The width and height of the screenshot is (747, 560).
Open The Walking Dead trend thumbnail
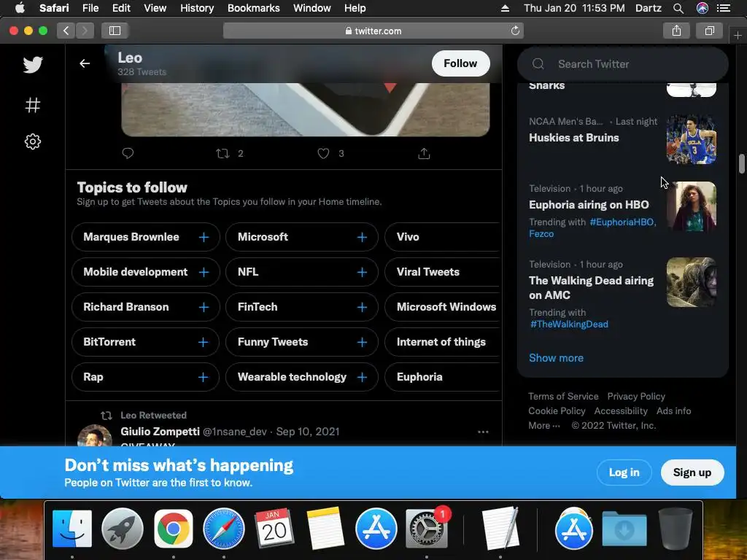coord(692,282)
